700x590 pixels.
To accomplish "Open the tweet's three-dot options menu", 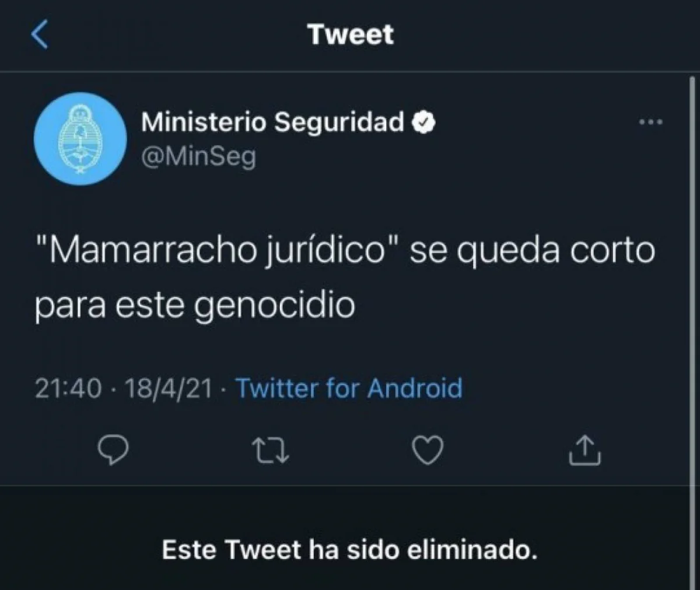I will click(x=651, y=123).
